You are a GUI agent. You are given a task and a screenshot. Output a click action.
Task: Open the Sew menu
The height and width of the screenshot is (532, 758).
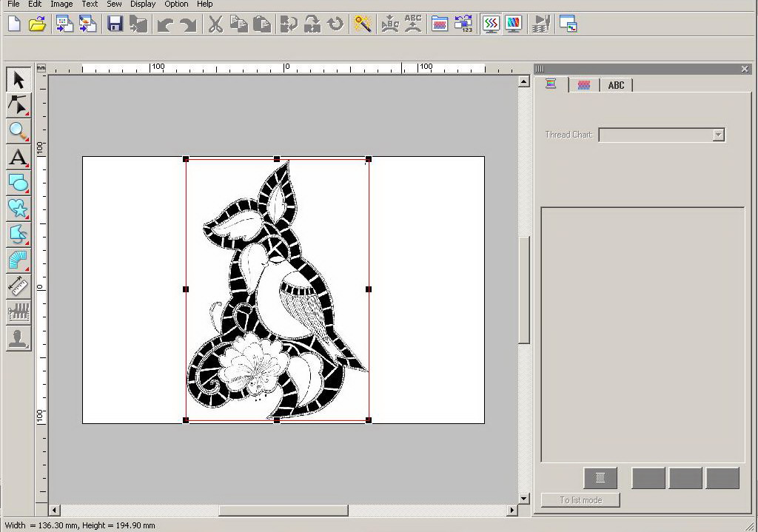(114, 4)
